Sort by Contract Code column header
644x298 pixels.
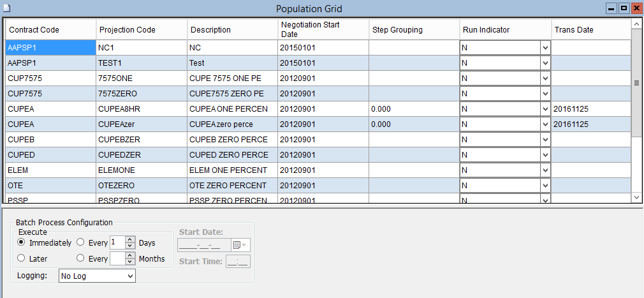coord(50,30)
